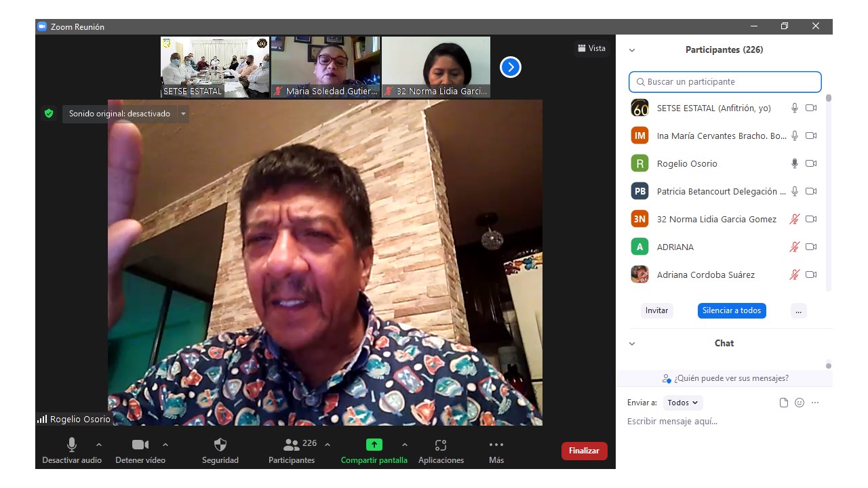
Task: Click camera icon for ADRIANA row
Action: click(811, 247)
